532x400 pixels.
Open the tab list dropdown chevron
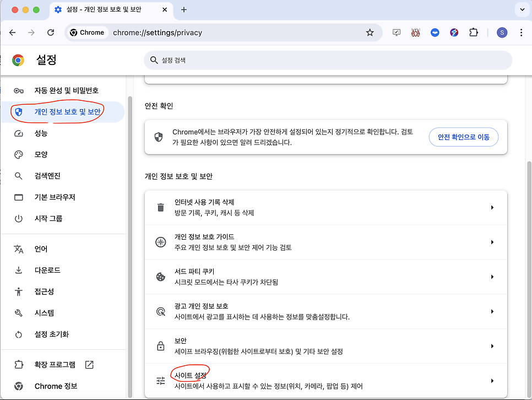(521, 9)
